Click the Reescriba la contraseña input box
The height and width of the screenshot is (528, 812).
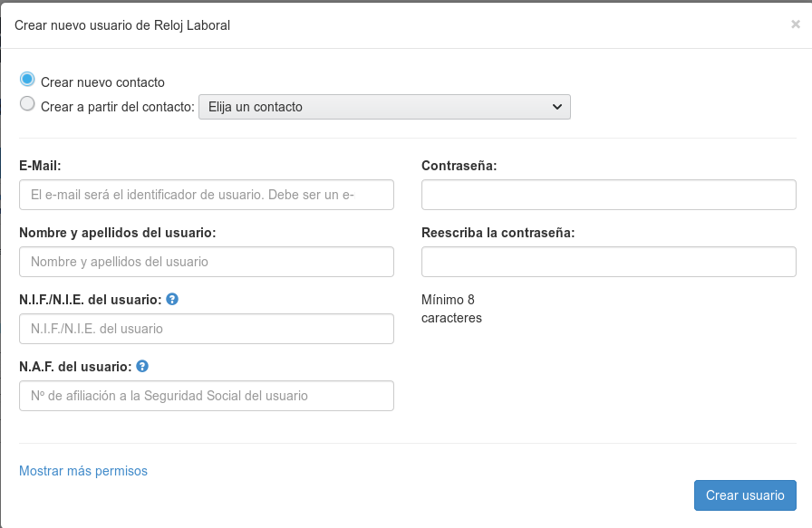[x=609, y=262]
